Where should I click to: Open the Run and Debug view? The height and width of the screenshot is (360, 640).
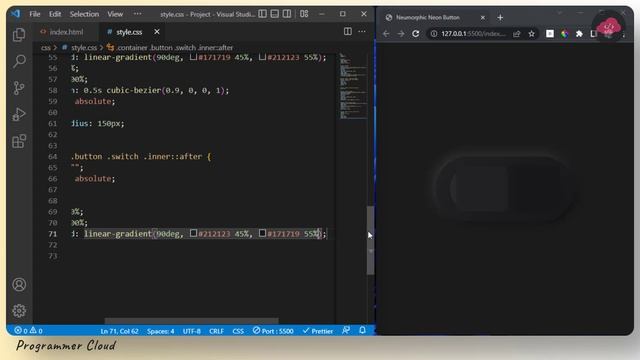click(19, 114)
